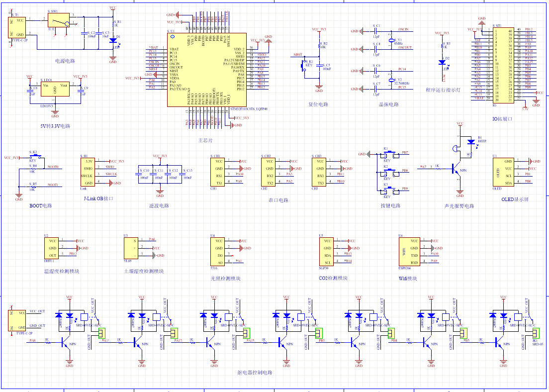Click the 'LDO3V3' part name text
This screenshot has height=392, width=549.
47,106
